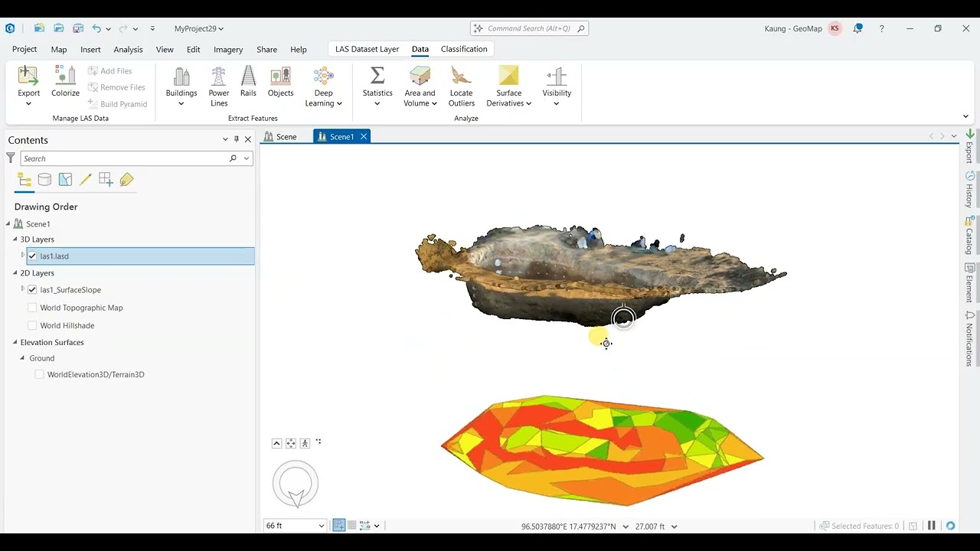Open the Imagery ribbon tab

tap(228, 49)
